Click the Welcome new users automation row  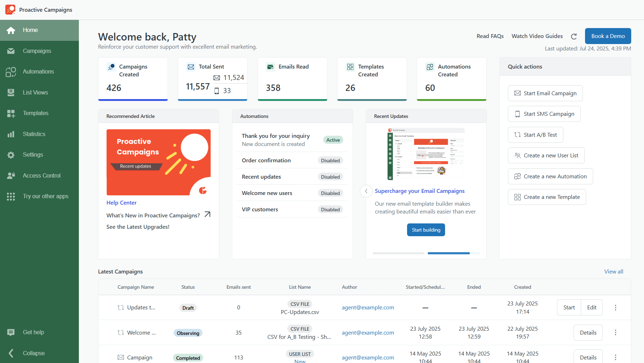click(x=292, y=193)
